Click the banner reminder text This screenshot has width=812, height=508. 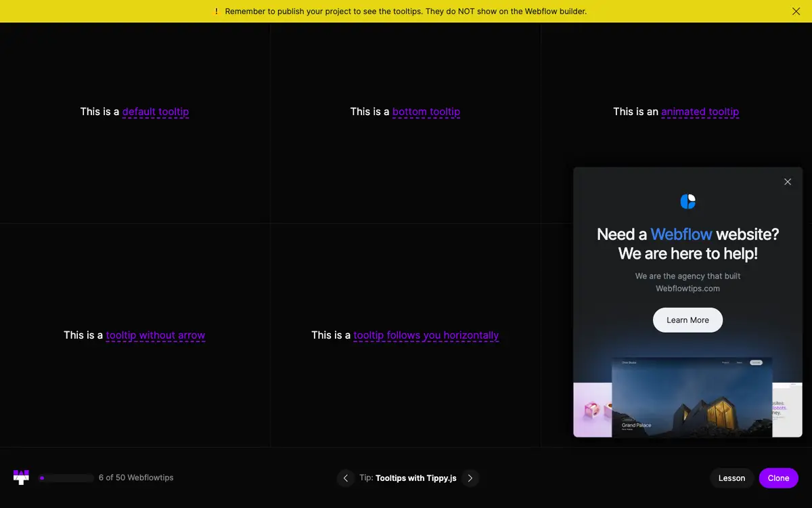(406, 12)
